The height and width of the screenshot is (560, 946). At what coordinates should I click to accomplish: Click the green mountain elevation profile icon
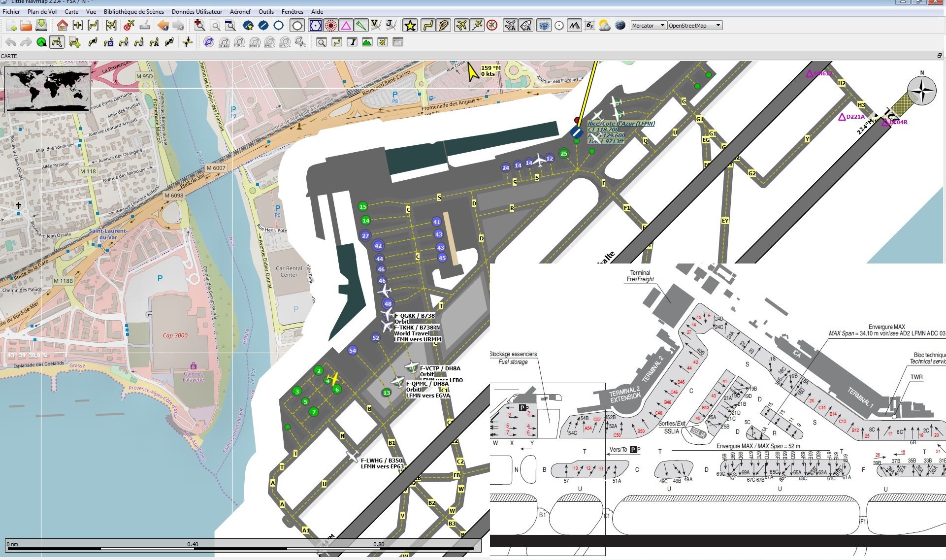[x=367, y=42]
